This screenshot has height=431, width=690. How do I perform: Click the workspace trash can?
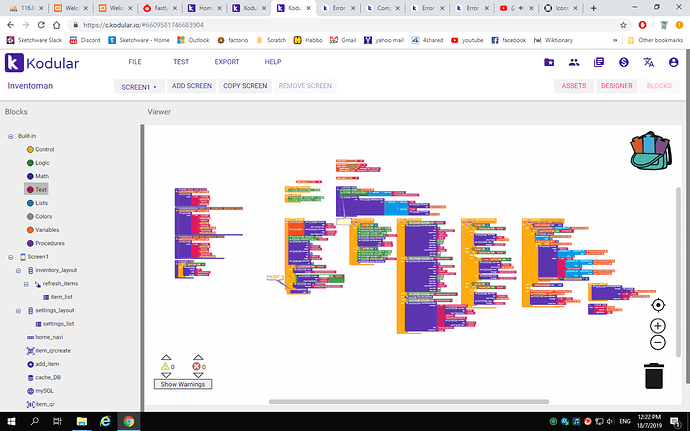pyautogui.click(x=654, y=376)
